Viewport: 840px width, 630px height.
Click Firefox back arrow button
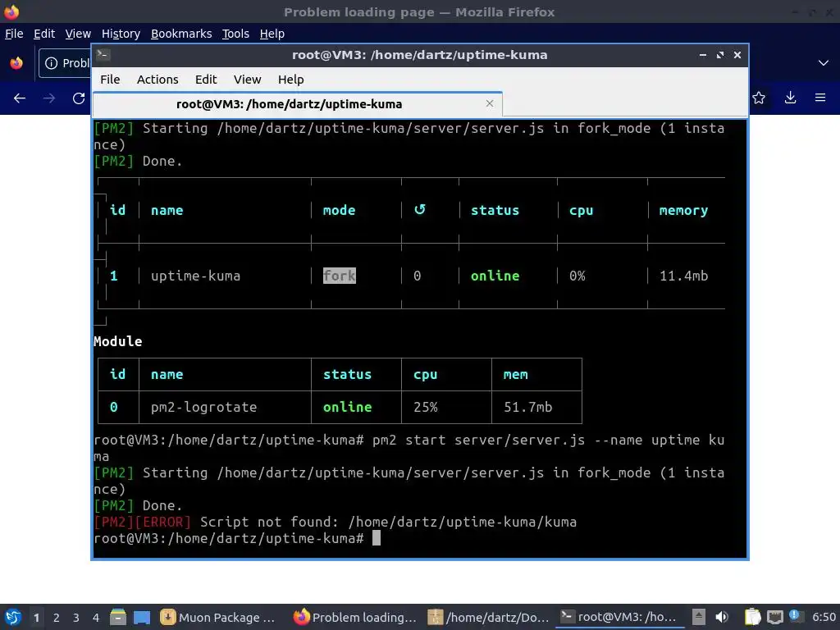20,98
